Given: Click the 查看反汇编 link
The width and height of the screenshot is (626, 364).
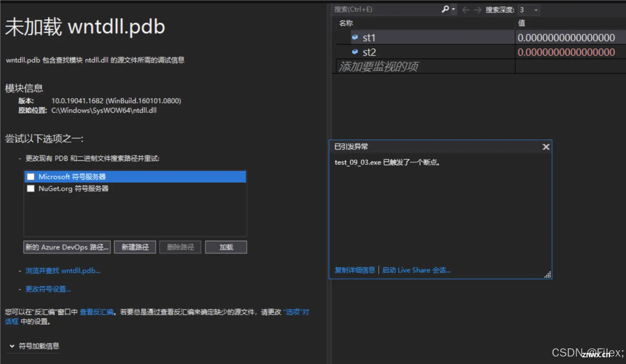Looking at the screenshot, I should click(97, 312).
